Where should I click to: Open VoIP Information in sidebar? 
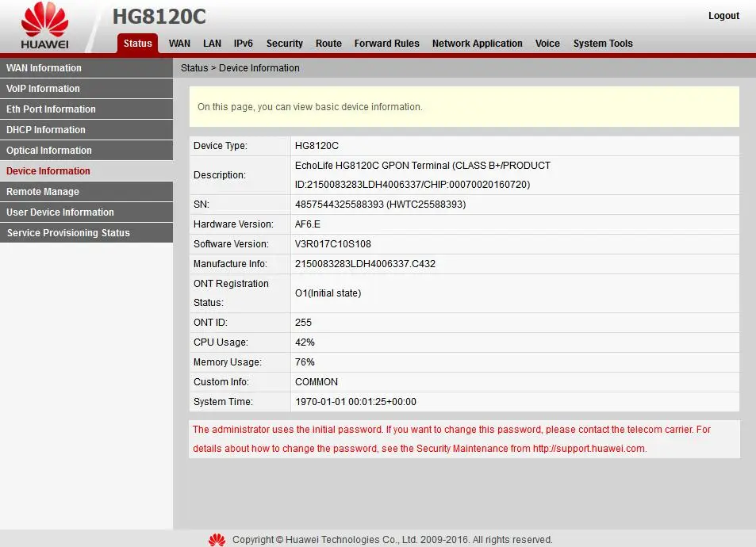pyautogui.click(x=86, y=89)
